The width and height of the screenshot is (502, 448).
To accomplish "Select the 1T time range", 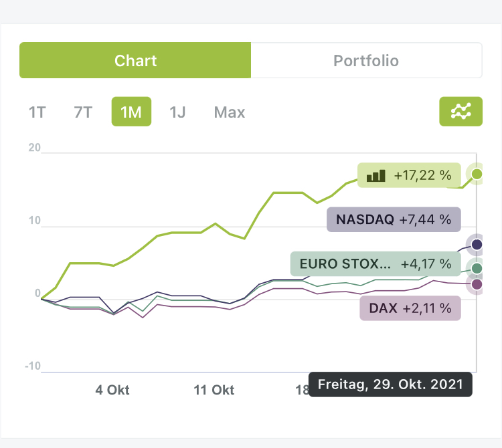I will click(37, 112).
